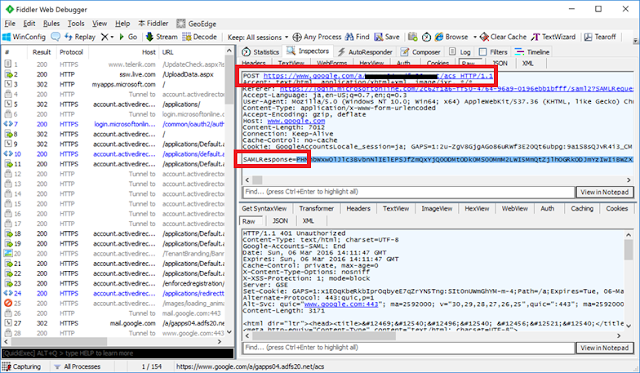The height and width of the screenshot is (373, 640).
Task: Toggle the Decode button
Action: [200, 37]
